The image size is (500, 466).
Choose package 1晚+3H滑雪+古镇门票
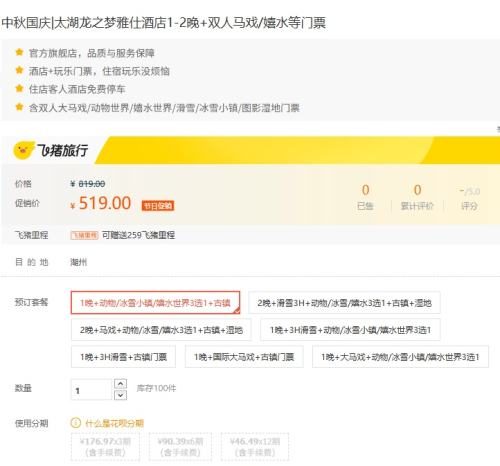123,357
